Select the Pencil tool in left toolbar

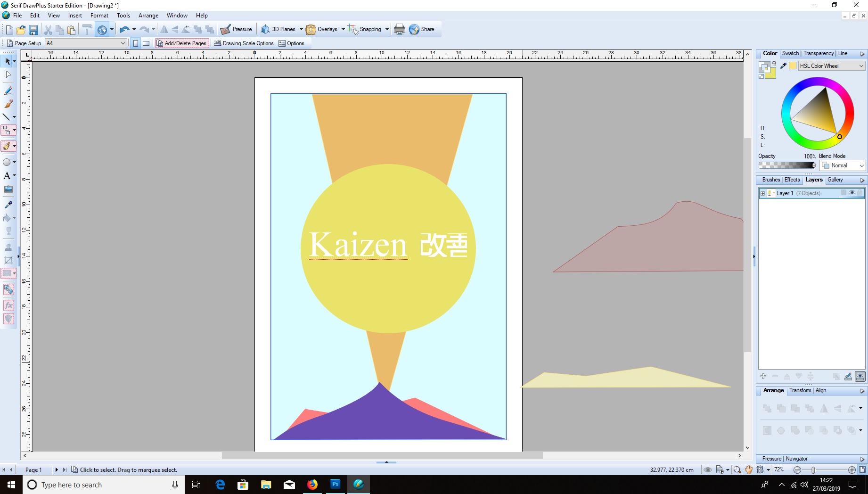coord(8,91)
